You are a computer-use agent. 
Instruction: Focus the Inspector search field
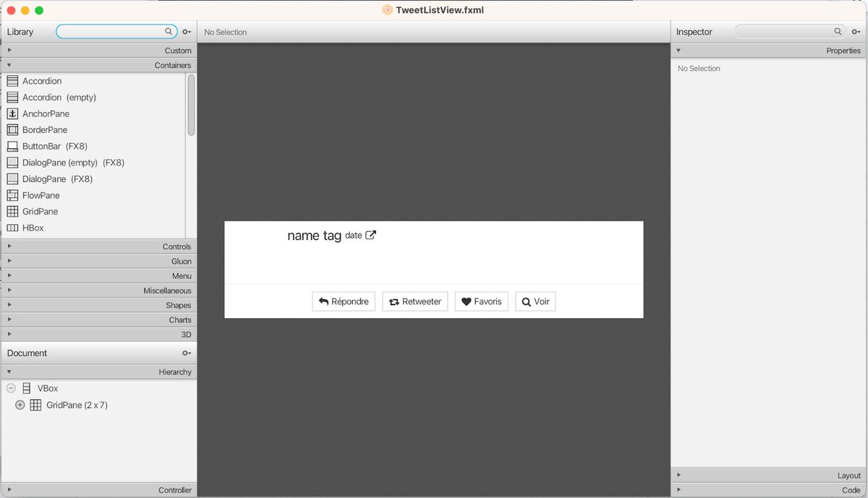pyautogui.click(x=791, y=32)
